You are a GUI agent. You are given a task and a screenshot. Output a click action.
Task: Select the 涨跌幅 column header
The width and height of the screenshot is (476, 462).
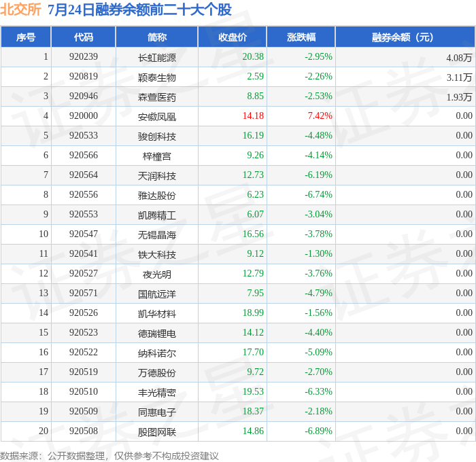click(x=301, y=37)
